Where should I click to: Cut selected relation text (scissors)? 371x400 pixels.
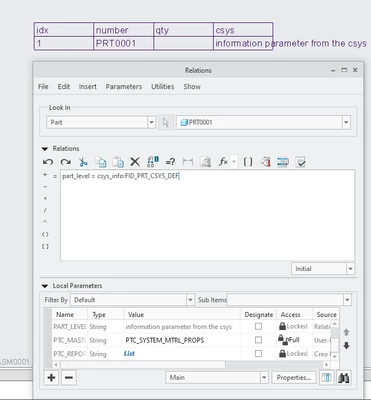tap(83, 162)
